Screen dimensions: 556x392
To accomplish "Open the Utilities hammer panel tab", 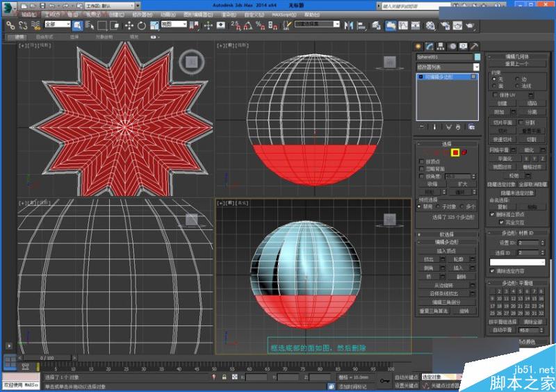I will click(x=474, y=47).
